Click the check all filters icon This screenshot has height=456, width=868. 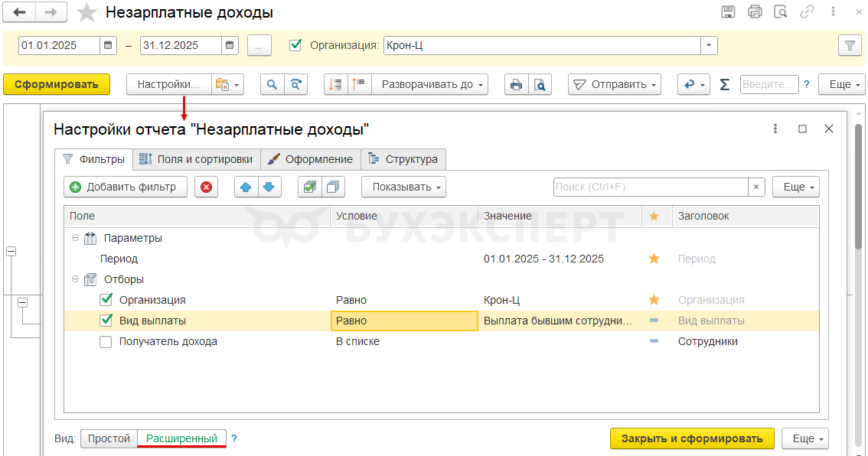[309, 187]
